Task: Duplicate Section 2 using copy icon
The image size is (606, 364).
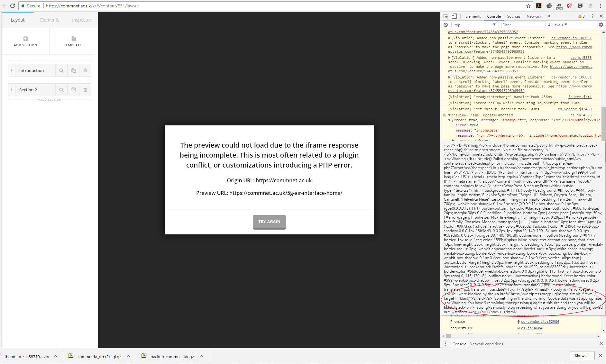Action: coord(73,90)
